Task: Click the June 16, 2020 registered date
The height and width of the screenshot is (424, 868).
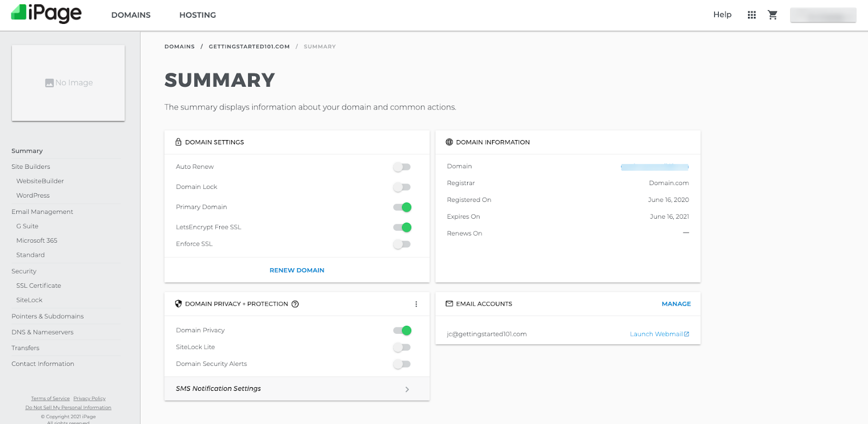Action: [668, 200]
